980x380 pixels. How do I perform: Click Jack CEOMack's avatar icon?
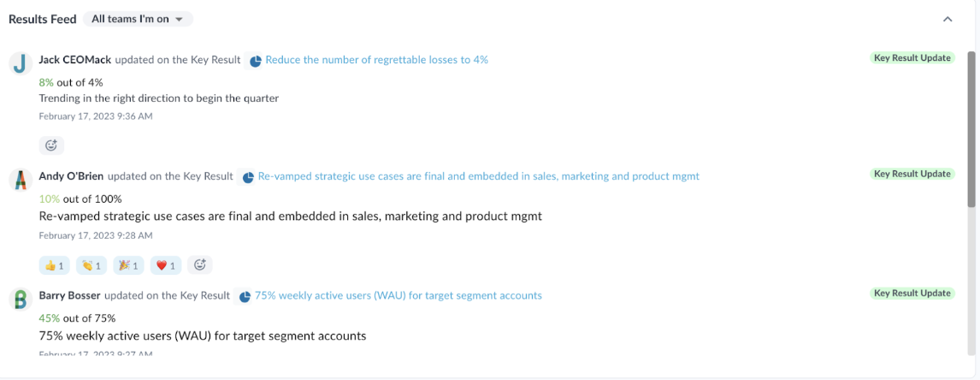coord(21,64)
